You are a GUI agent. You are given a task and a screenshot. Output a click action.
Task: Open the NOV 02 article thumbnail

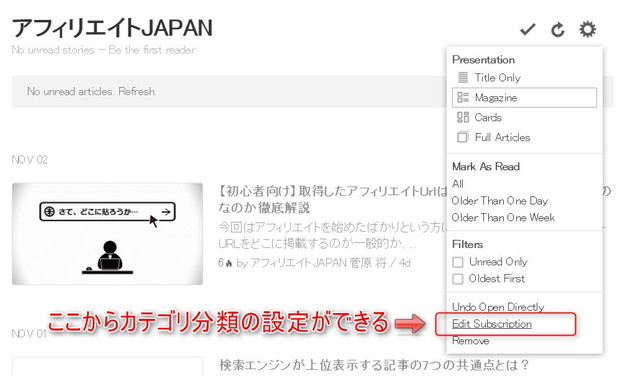point(107,234)
